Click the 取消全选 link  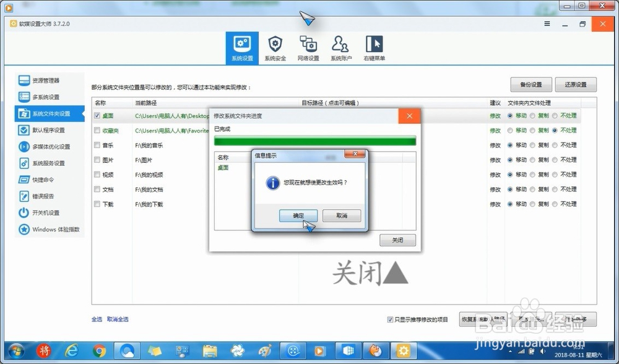pyautogui.click(x=118, y=319)
